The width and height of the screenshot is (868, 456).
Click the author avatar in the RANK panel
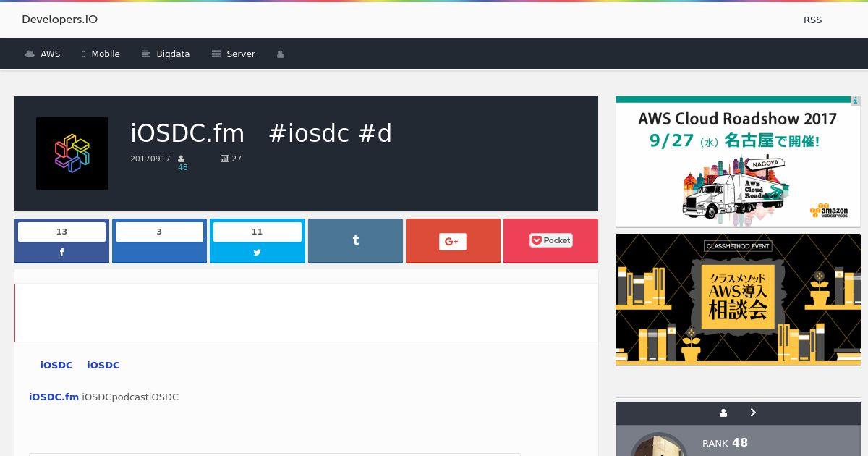[658, 444]
